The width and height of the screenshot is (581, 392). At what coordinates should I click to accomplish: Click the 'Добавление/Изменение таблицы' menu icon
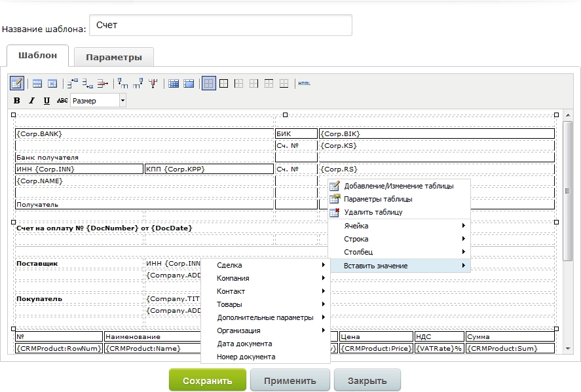(335, 186)
